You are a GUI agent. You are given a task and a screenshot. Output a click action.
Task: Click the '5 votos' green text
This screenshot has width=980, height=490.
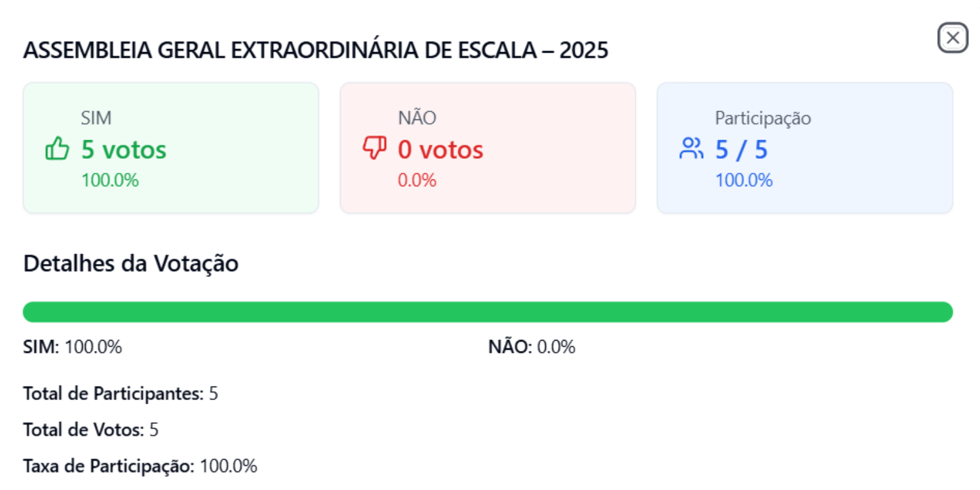[124, 149]
